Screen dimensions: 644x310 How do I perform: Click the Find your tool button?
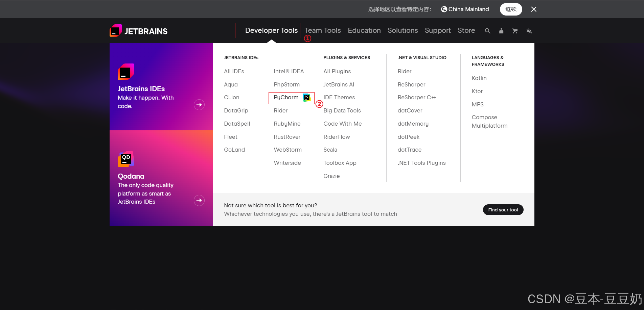(x=503, y=210)
